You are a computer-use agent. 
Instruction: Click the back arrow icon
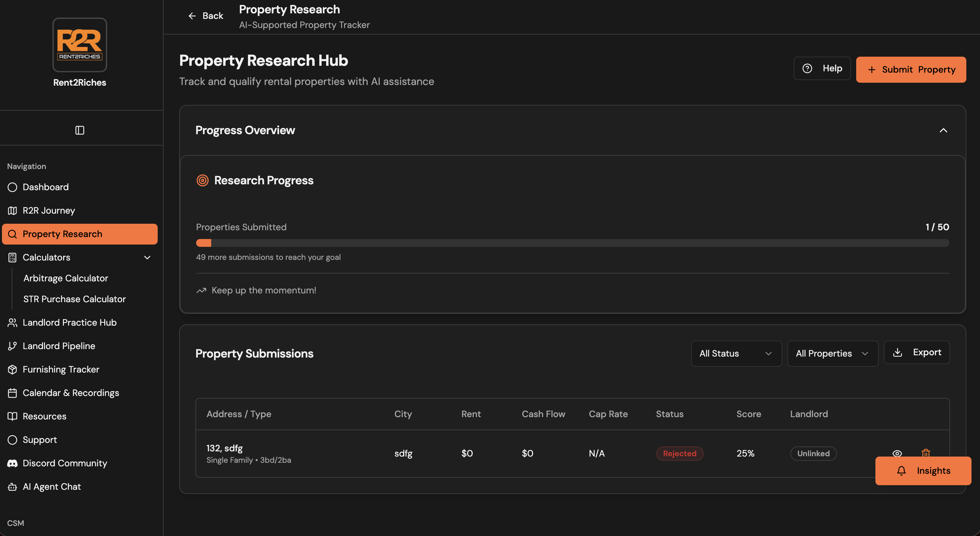coord(192,16)
